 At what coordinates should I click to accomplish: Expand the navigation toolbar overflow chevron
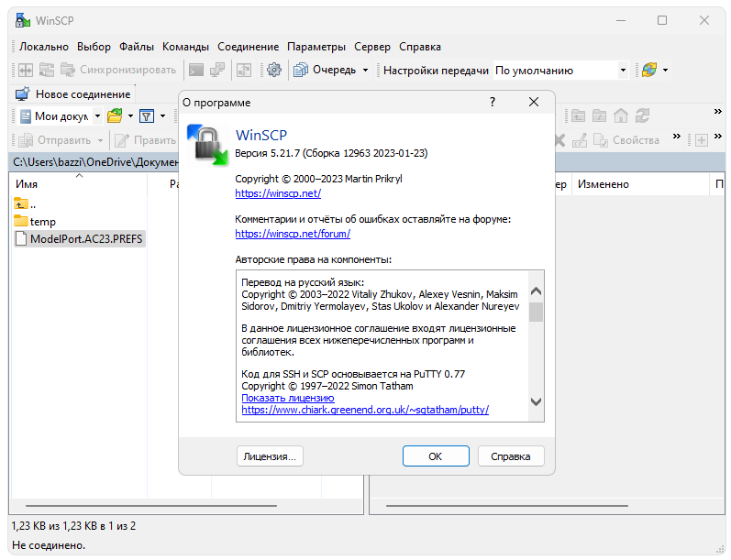[x=717, y=111]
